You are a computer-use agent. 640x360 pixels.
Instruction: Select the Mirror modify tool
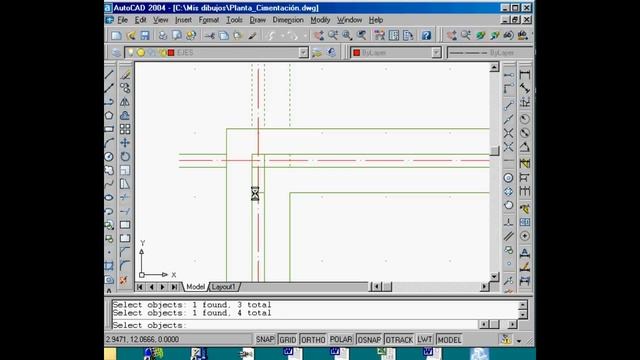click(125, 102)
